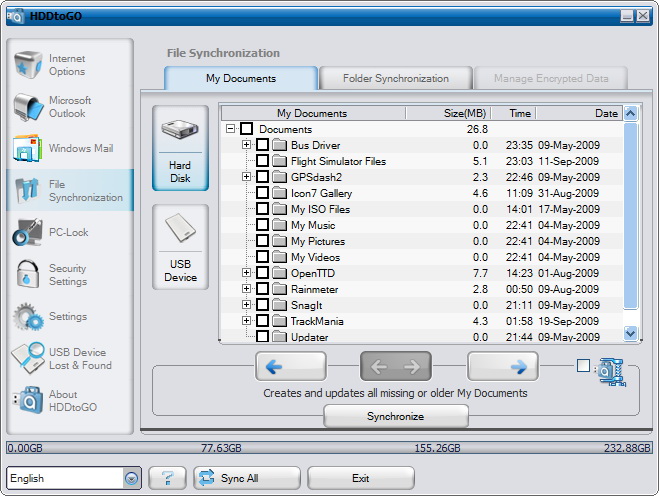This screenshot has height=496, width=659.
Task: Tick the SnagIt checkbox
Action: point(262,304)
